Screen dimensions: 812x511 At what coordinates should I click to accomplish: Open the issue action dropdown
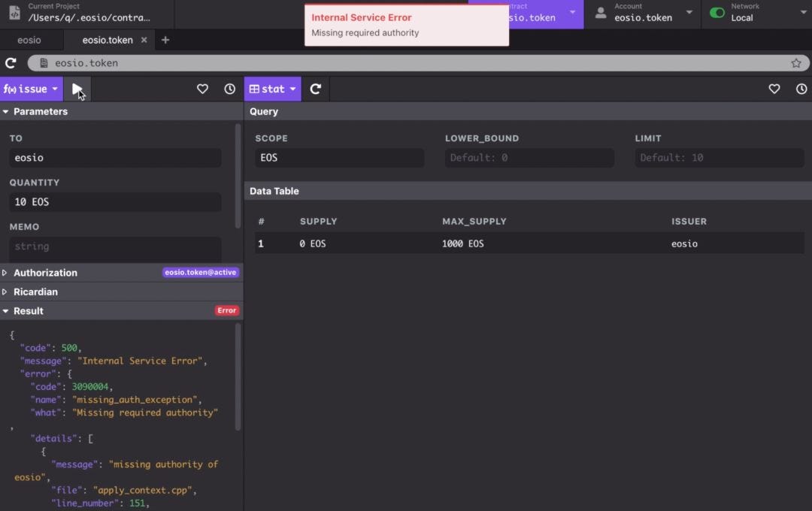coord(31,89)
